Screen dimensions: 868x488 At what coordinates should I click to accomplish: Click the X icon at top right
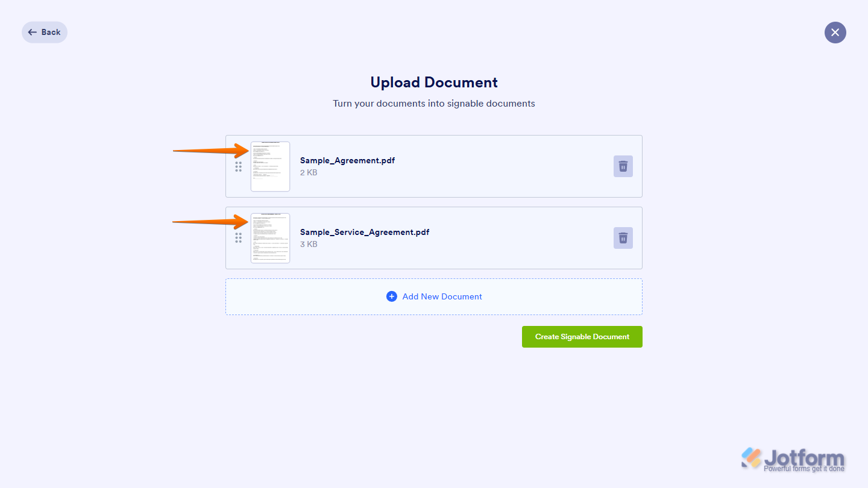835,33
